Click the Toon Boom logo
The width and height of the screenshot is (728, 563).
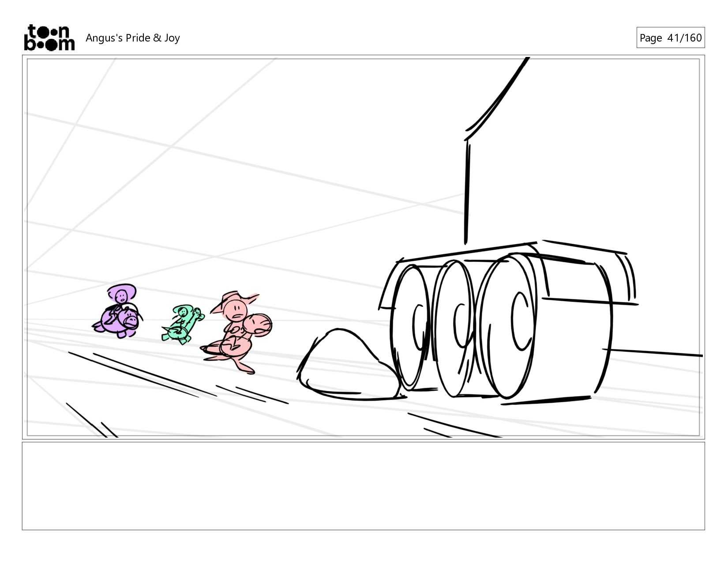pos(49,38)
